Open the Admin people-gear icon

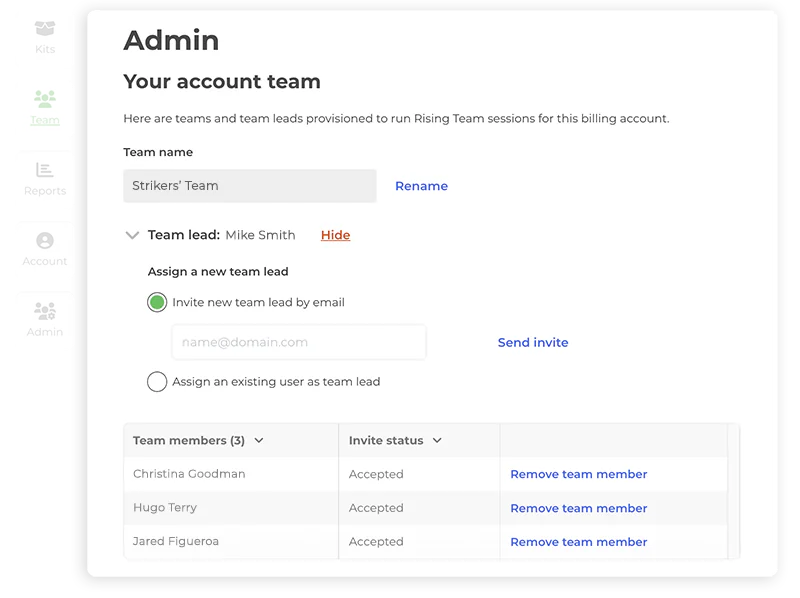tap(45, 311)
